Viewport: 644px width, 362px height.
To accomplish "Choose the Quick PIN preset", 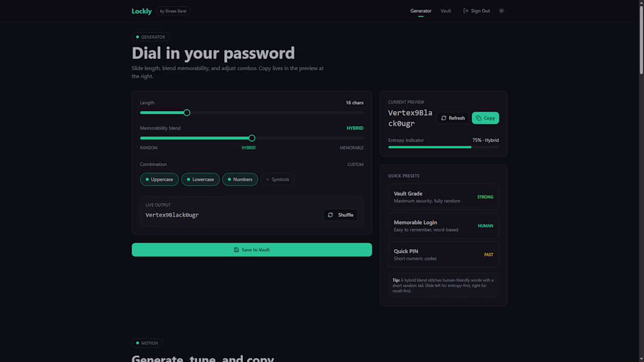I will (x=443, y=254).
